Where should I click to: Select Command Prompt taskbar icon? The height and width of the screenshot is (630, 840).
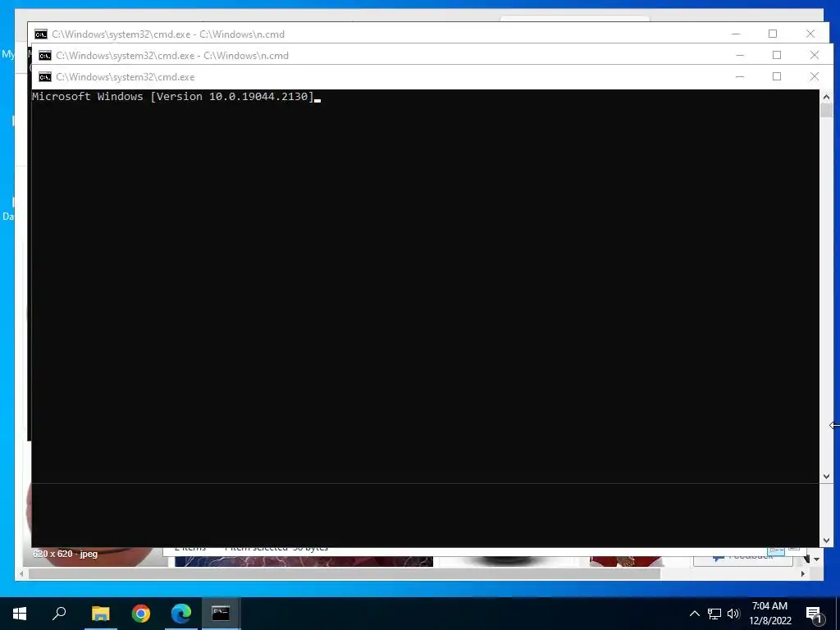(x=221, y=613)
